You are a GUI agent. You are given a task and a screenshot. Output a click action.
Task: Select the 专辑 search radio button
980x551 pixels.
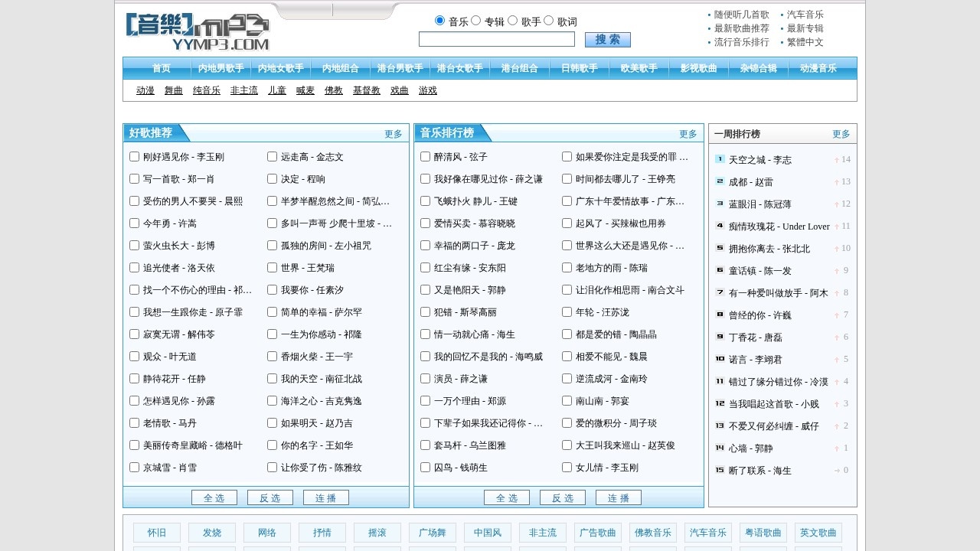pos(475,21)
